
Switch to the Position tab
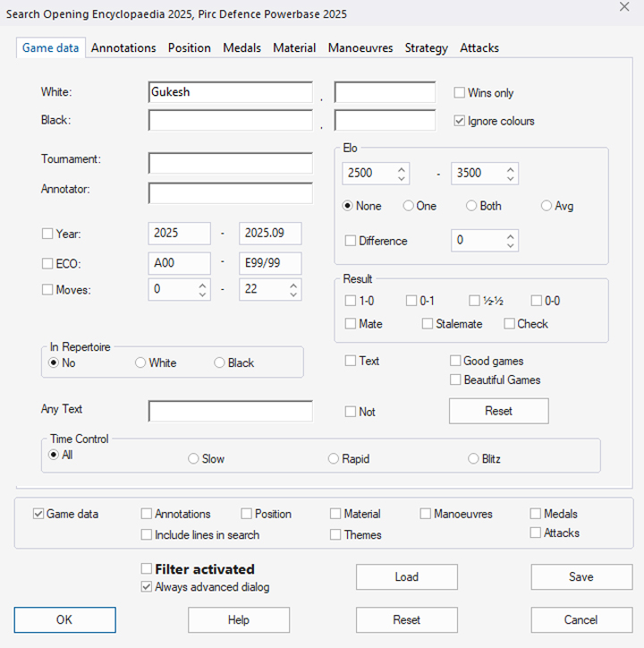click(x=190, y=48)
